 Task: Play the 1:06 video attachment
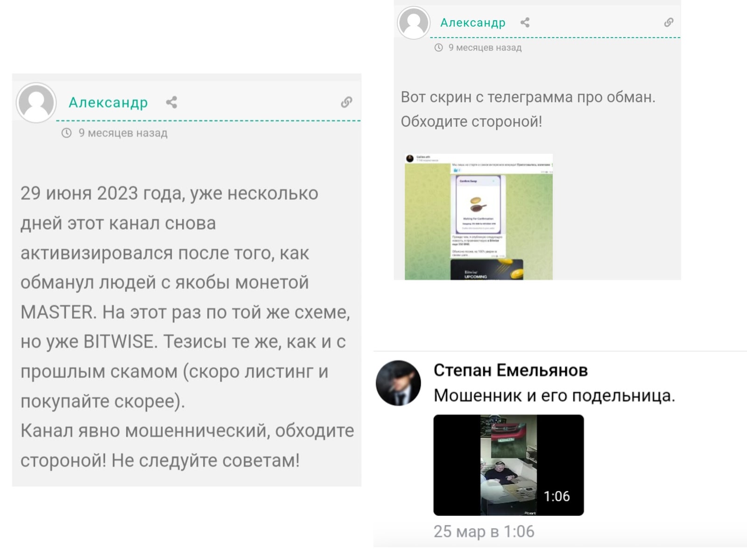pos(508,465)
